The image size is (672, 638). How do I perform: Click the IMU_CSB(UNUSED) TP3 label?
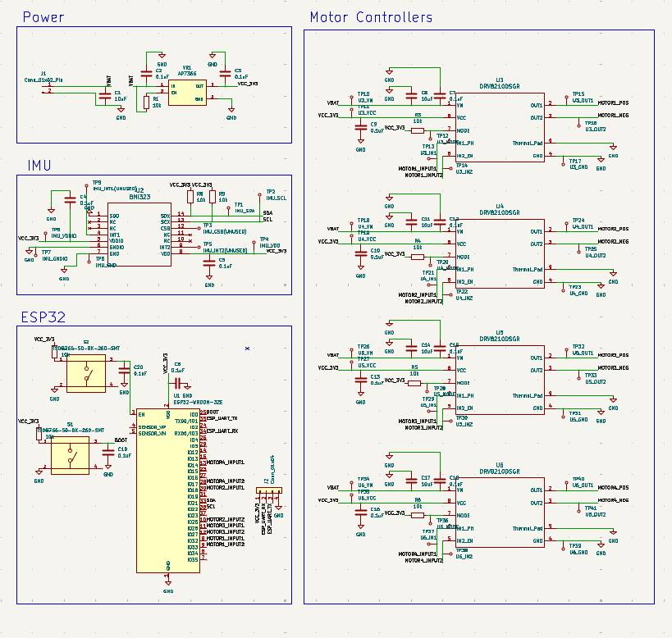tap(225, 231)
